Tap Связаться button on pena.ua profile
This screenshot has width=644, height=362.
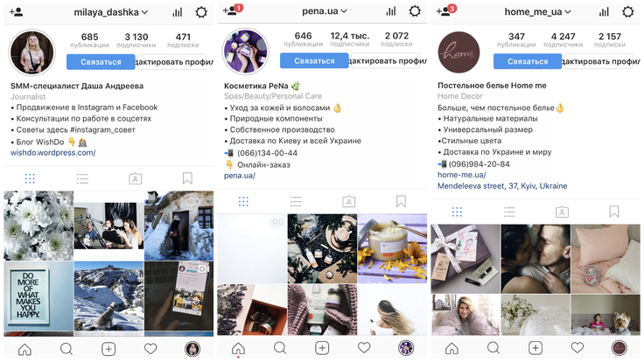(314, 60)
